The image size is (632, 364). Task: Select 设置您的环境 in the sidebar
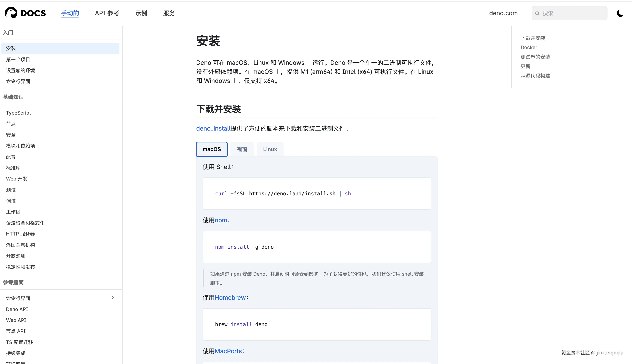[x=20, y=70]
